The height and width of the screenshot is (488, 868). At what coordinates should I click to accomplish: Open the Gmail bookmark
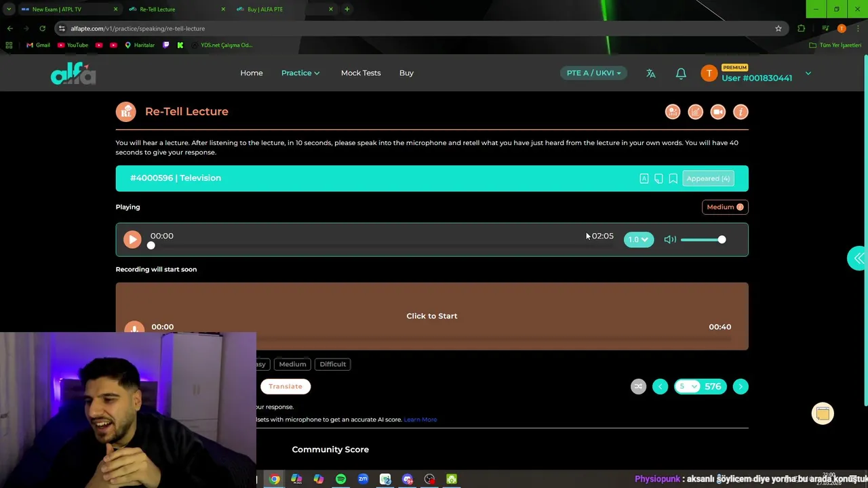(38, 45)
